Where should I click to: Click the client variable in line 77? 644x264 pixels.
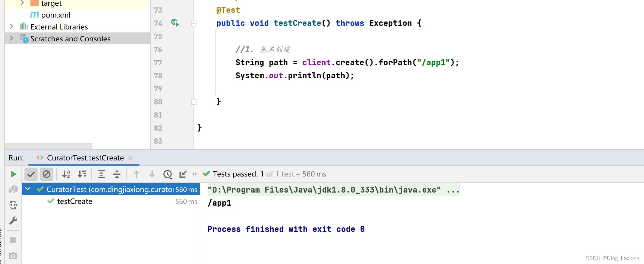(316, 63)
